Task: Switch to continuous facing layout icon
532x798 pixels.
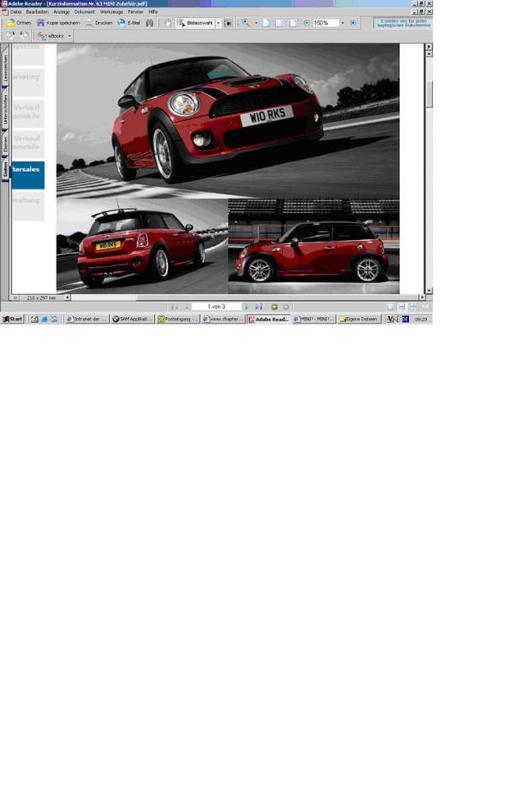Action: coord(414,307)
